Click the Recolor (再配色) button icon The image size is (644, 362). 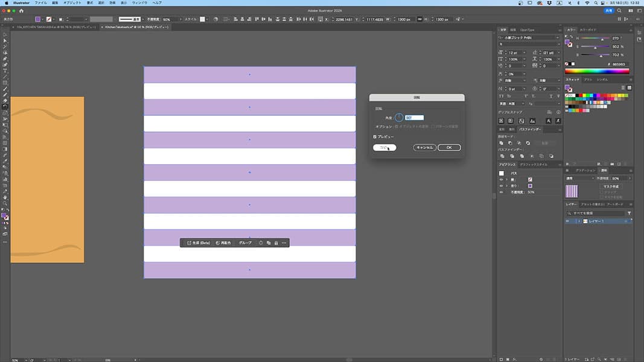[x=218, y=243]
